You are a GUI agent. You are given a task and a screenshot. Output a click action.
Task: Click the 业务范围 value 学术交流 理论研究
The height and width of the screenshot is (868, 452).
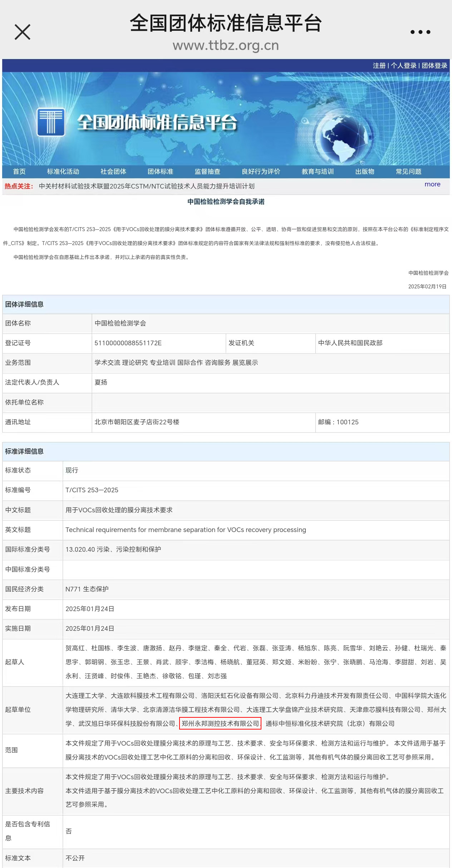[x=176, y=362]
